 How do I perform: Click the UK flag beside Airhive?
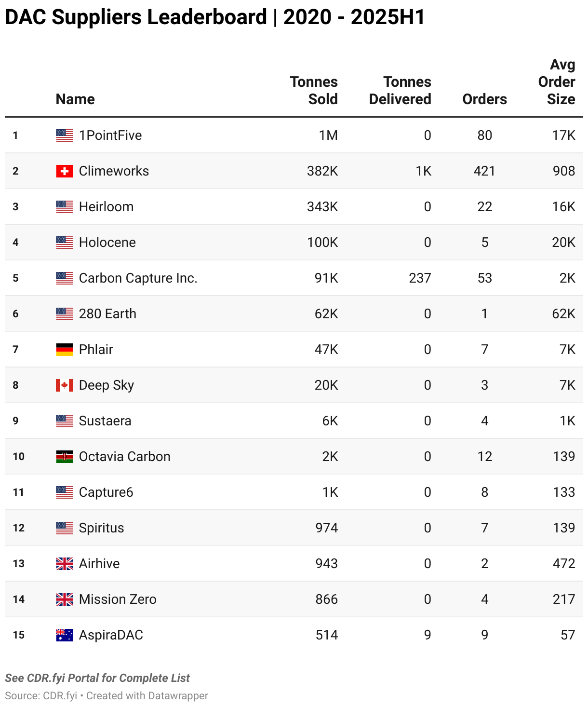[x=64, y=564]
